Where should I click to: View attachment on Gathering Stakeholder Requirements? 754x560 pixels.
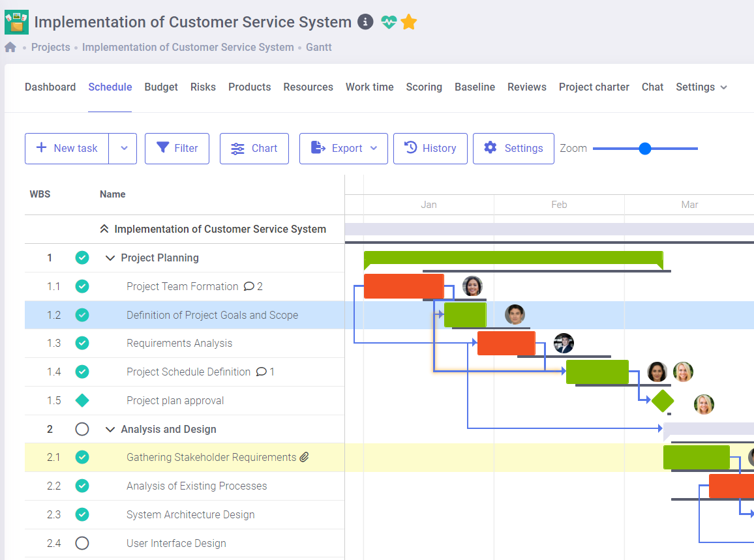304,457
